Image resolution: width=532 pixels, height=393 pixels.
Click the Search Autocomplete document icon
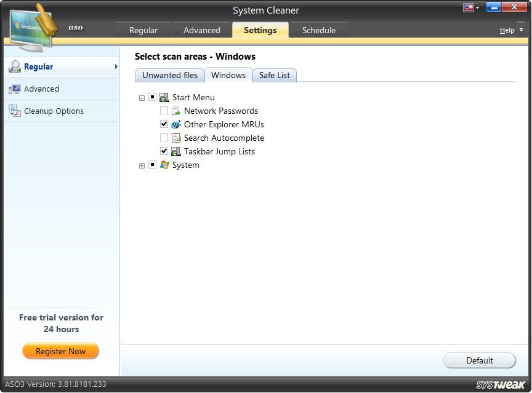coord(175,138)
